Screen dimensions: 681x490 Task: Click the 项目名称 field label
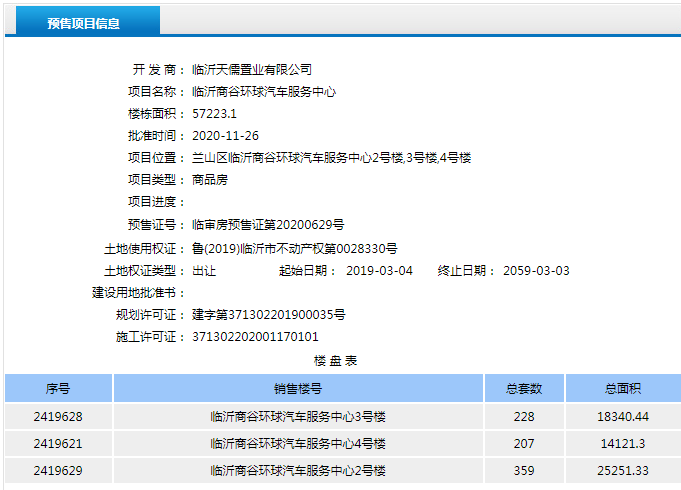156,92
